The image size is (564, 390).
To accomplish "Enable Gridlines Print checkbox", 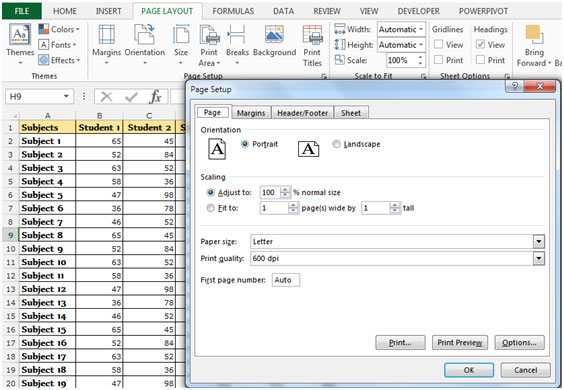I will (x=438, y=60).
